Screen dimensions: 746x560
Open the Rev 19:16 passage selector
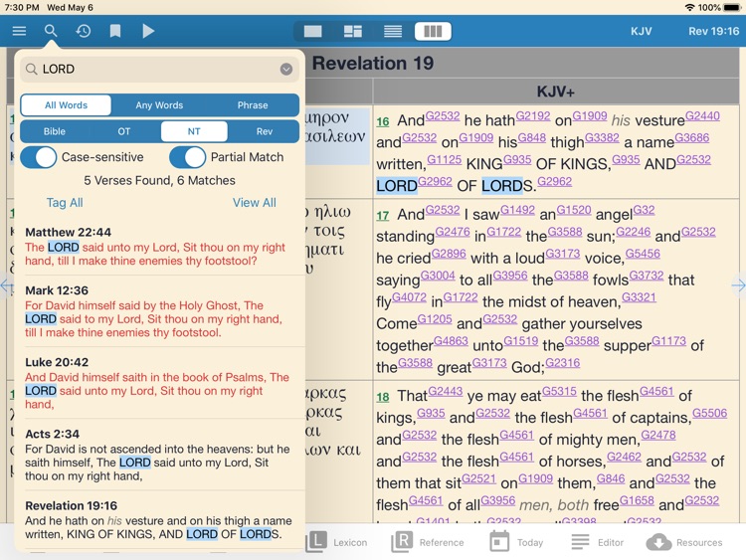713,32
